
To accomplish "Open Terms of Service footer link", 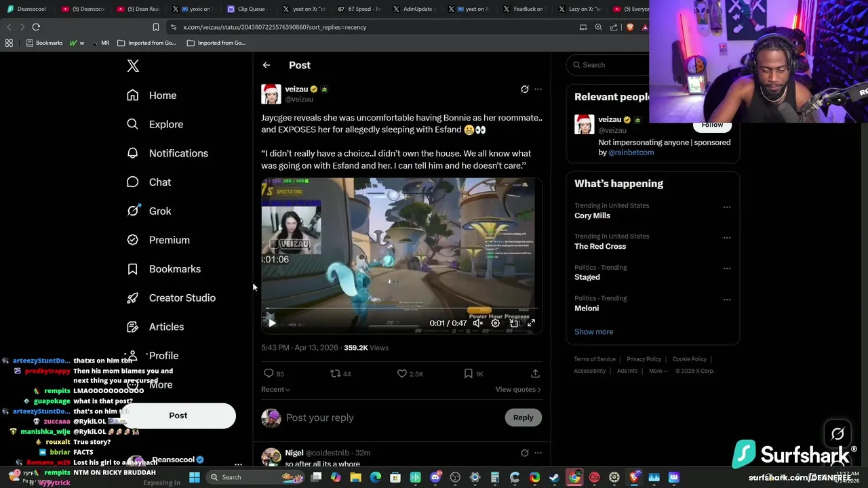I will (595, 359).
